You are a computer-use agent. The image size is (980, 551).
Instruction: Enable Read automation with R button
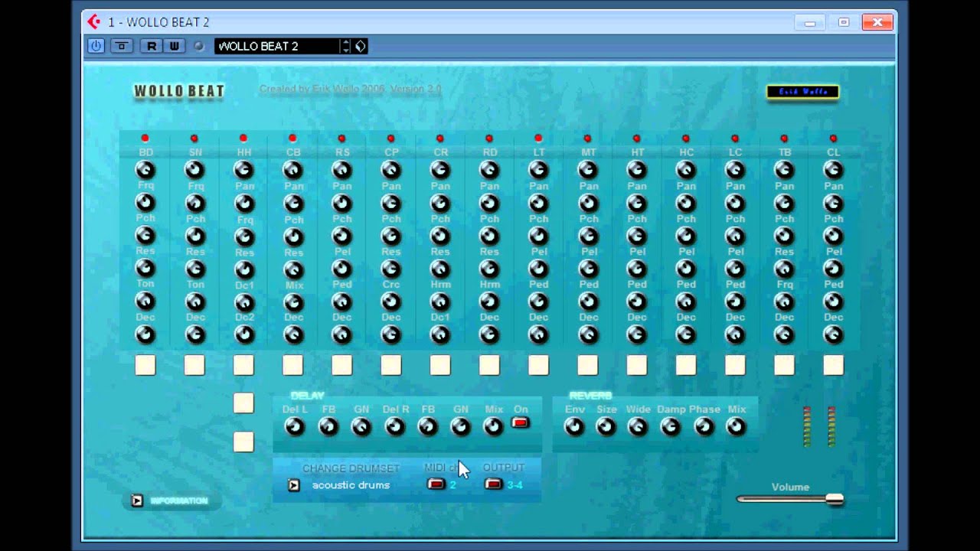pyautogui.click(x=152, y=46)
